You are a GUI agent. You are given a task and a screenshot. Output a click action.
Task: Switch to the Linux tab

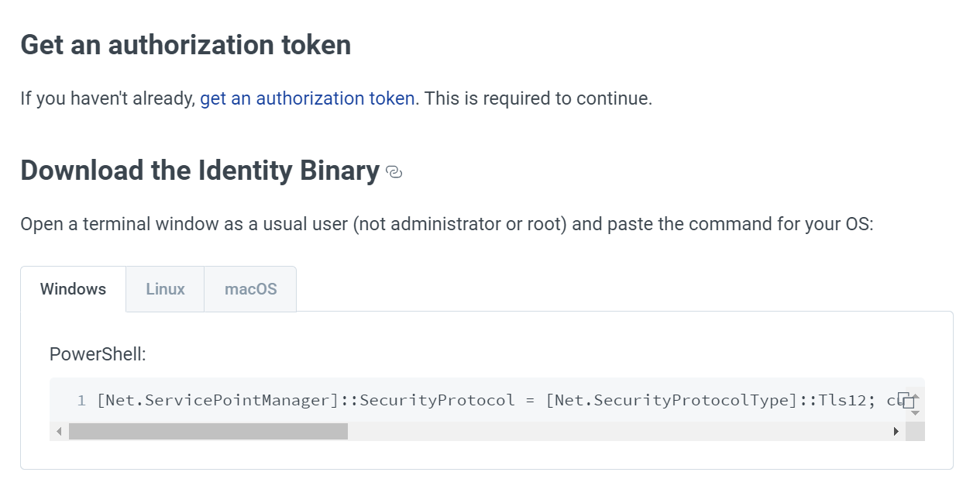pyautogui.click(x=165, y=289)
